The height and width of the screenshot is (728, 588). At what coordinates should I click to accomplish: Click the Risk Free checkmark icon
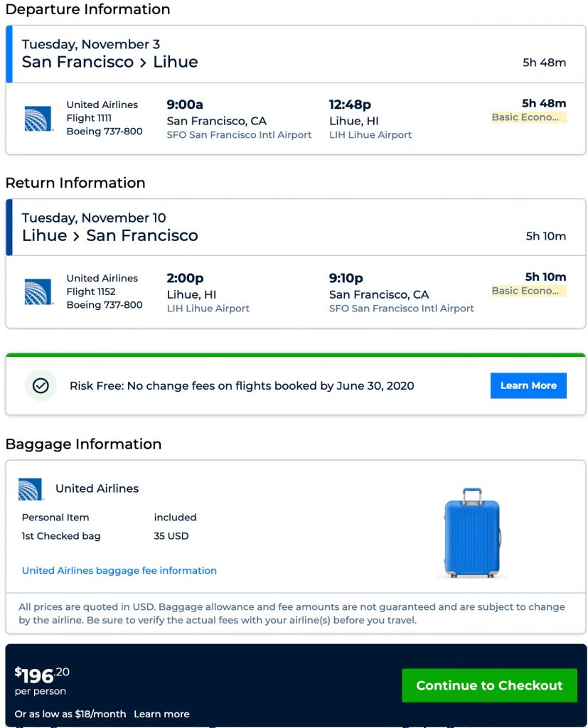[41, 385]
